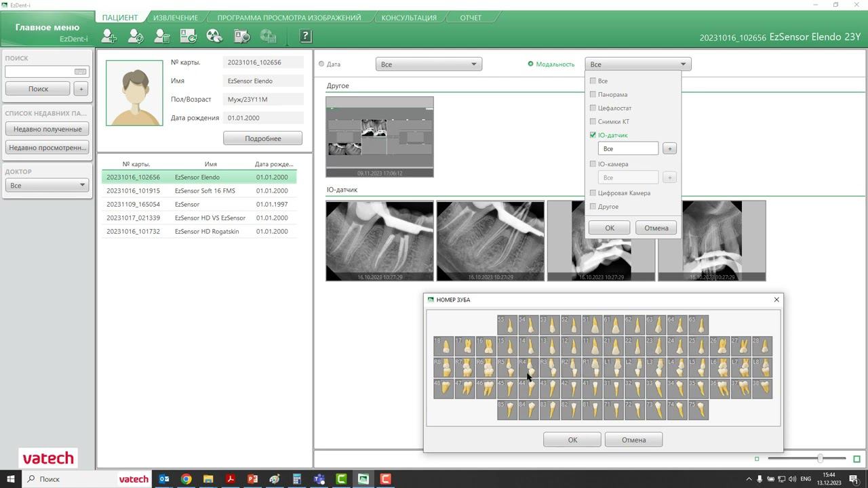This screenshot has width=868, height=488.
Task: Click the add new patient icon
Action: point(108,36)
